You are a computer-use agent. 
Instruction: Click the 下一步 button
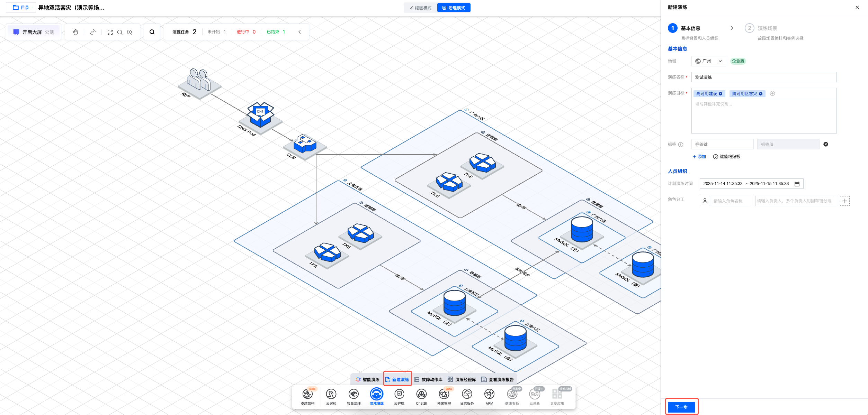click(681, 407)
